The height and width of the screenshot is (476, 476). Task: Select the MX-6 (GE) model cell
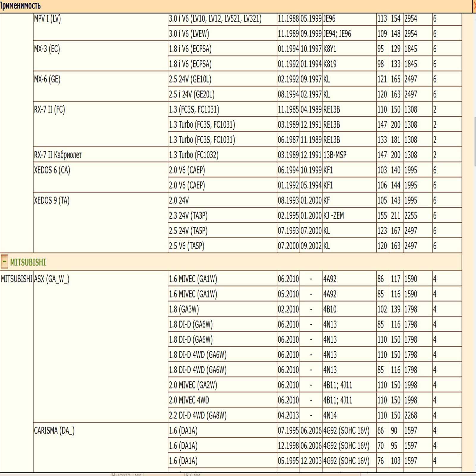tap(47, 79)
